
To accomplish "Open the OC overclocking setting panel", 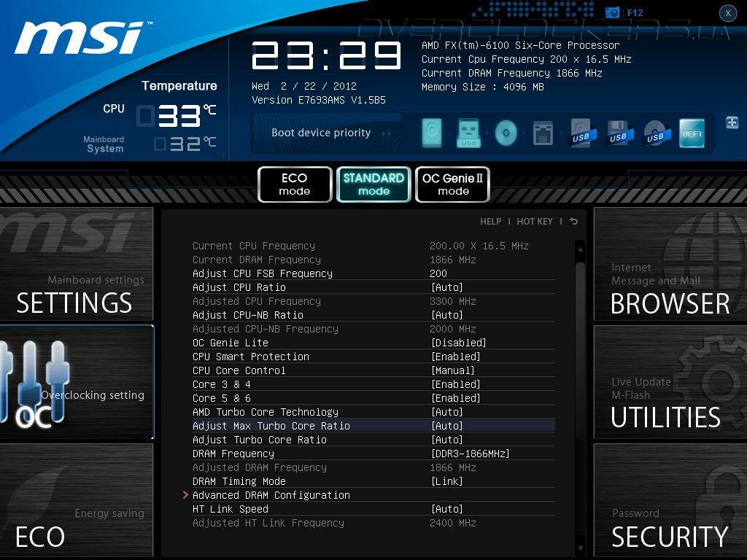I will click(77, 382).
